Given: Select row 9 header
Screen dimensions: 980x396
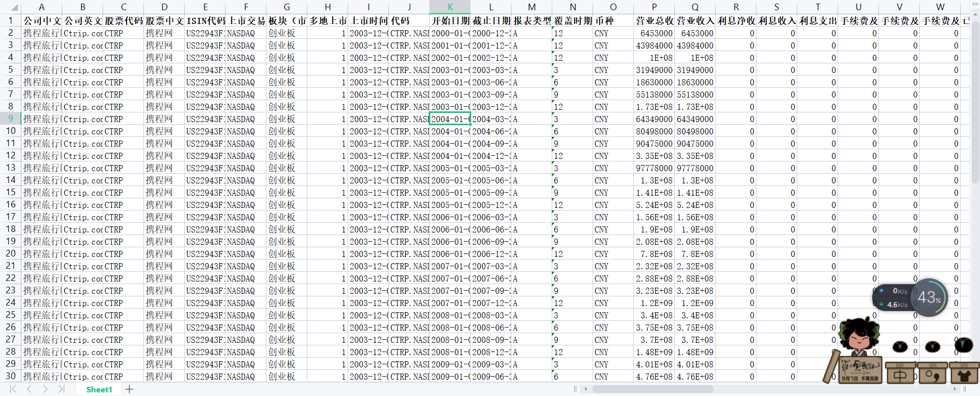Looking at the screenshot, I should click(10, 119).
